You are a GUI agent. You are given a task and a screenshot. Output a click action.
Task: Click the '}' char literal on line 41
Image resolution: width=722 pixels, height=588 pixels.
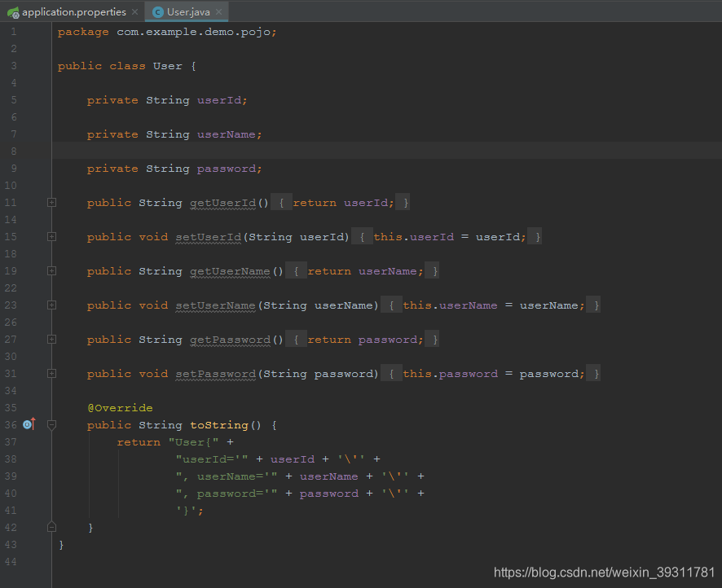tap(186, 511)
